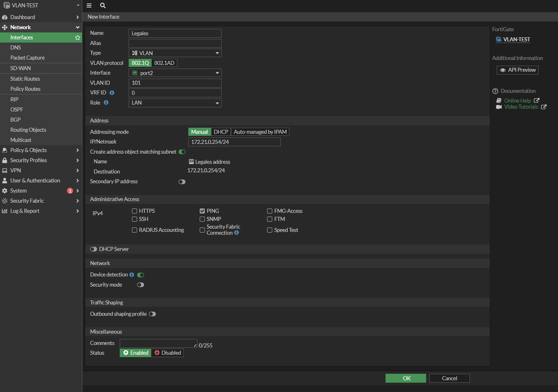The width and height of the screenshot is (558, 392).
Task: Click the Security Fabric Connection info icon
Action: [237, 233]
